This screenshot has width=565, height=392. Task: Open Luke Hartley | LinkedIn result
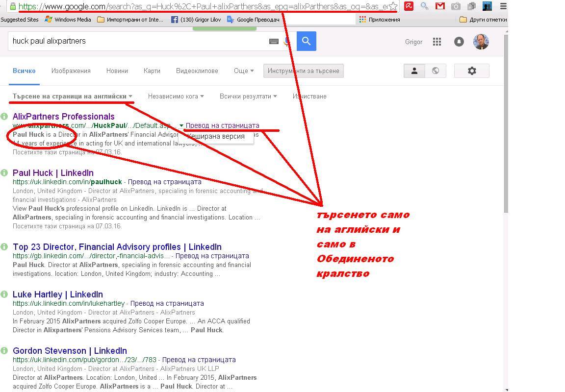(x=58, y=294)
